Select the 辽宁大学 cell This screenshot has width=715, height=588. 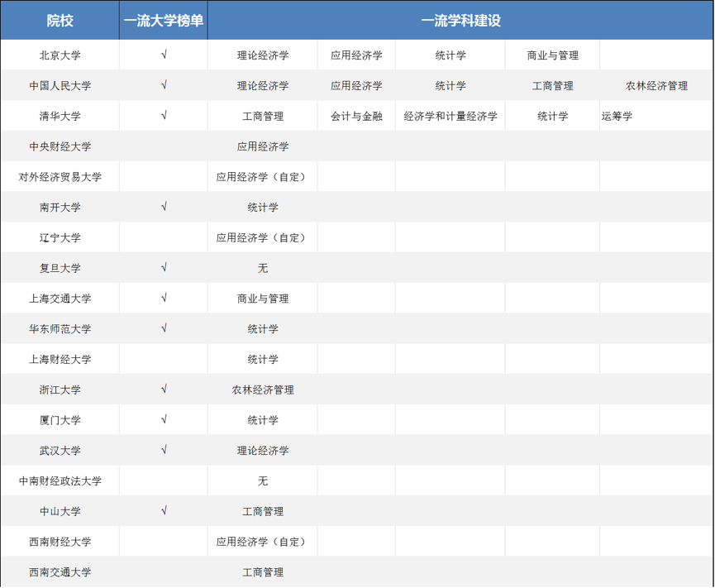pyautogui.click(x=60, y=237)
